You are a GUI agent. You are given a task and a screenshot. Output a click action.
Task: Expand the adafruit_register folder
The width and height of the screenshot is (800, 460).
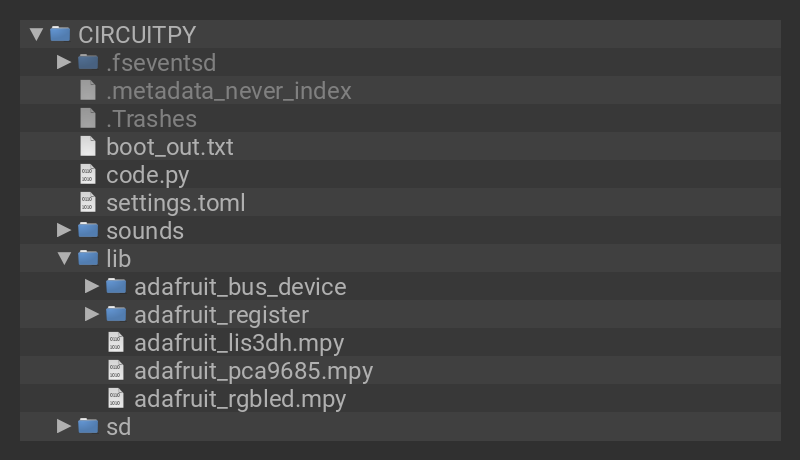coord(92,314)
